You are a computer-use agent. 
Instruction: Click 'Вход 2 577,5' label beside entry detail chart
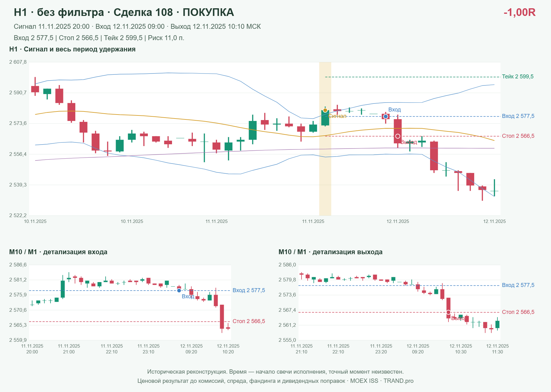click(249, 290)
